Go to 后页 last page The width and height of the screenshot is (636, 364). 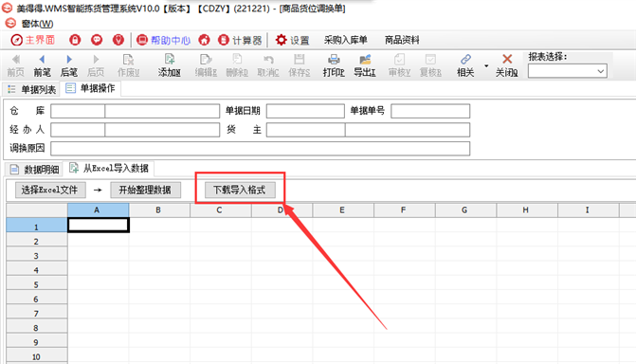[x=96, y=65]
